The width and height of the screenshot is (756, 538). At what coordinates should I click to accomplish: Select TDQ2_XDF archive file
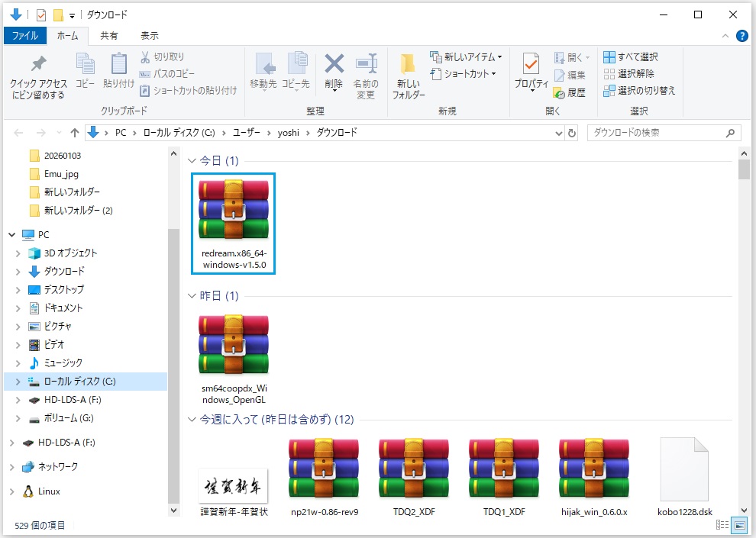[414, 476]
